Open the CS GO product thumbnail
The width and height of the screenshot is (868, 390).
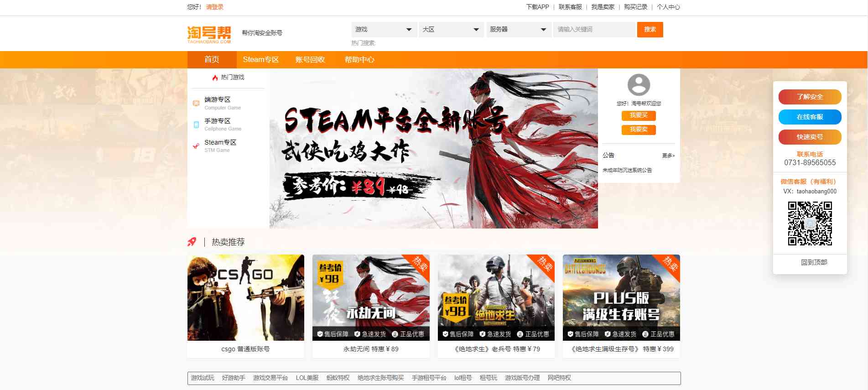[x=246, y=297]
